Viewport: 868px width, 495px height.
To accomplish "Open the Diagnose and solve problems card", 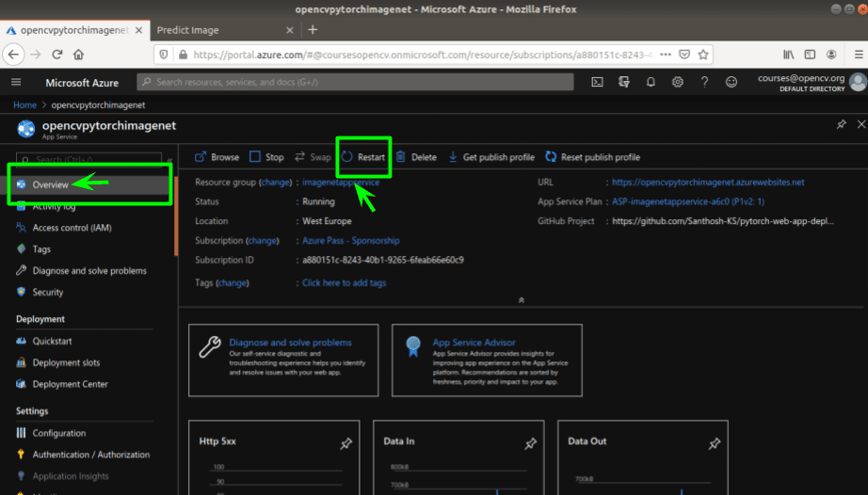I will coord(283,360).
